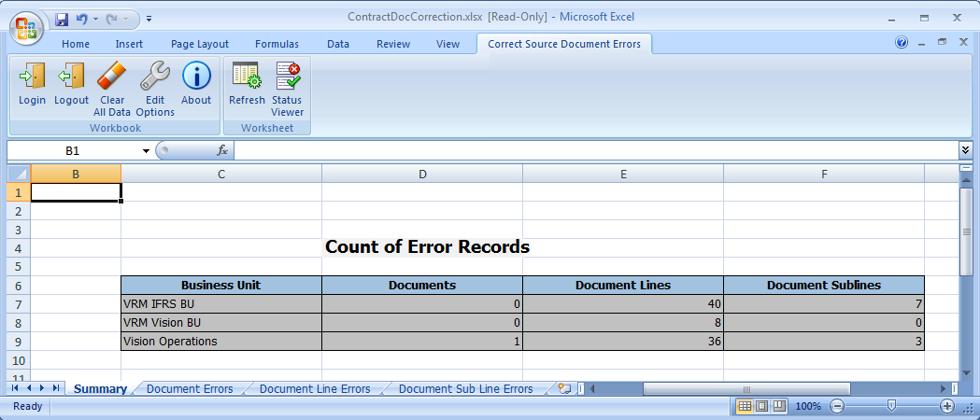Viewport: 980px width, 420px height.
Task: Open the Name Box dropdown arrow
Action: 147,151
